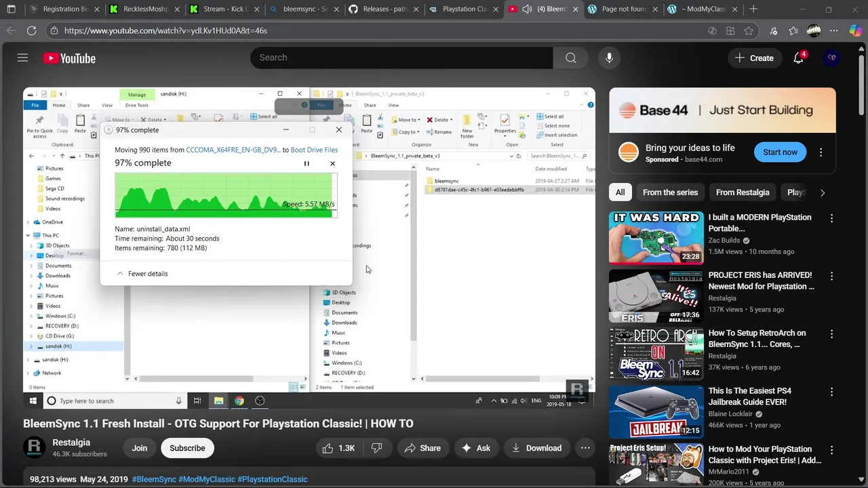Image resolution: width=868 pixels, height=488 pixels.
Task: Open the browser media control music icon
Action: tap(774, 30)
